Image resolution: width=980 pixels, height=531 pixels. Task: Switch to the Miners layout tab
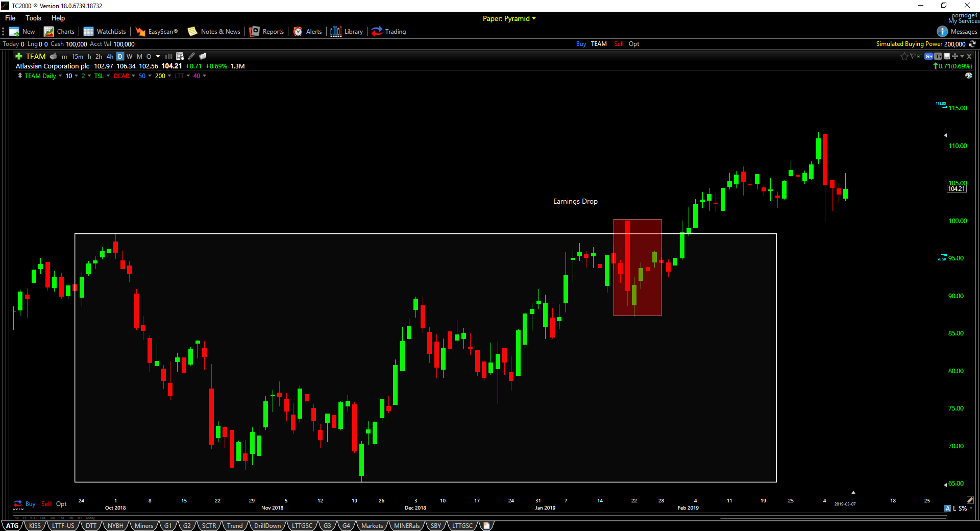click(144, 525)
